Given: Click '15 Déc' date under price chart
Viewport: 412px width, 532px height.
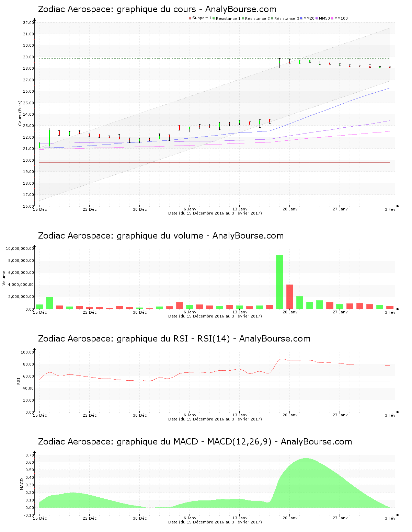Looking at the screenshot, I should [x=40, y=209].
